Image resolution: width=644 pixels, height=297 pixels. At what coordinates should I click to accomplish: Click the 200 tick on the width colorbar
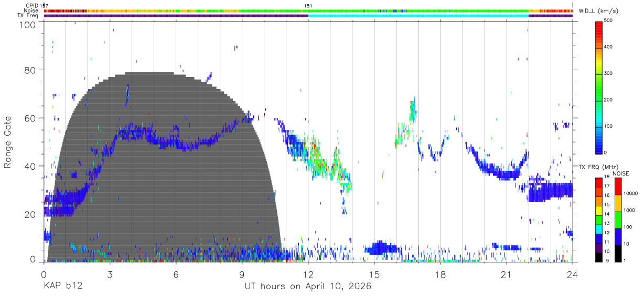click(x=608, y=100)
